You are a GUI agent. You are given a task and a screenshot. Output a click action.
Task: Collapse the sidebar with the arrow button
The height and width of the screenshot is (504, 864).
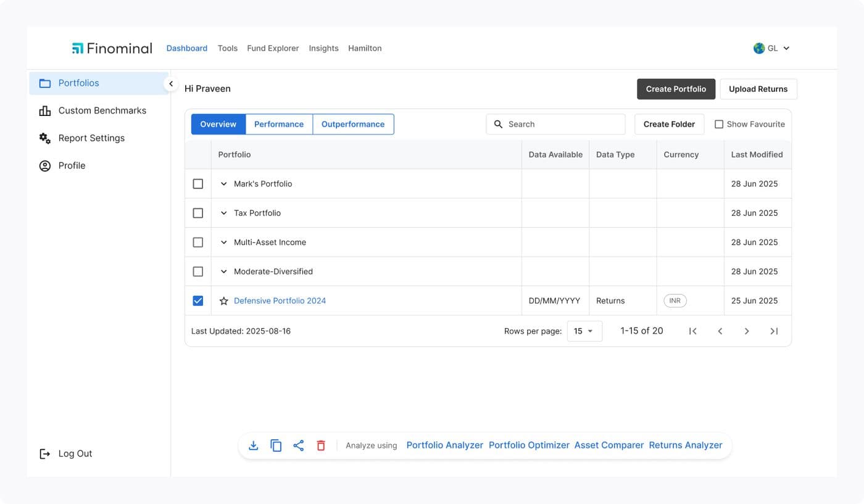(x=171, y=83)
